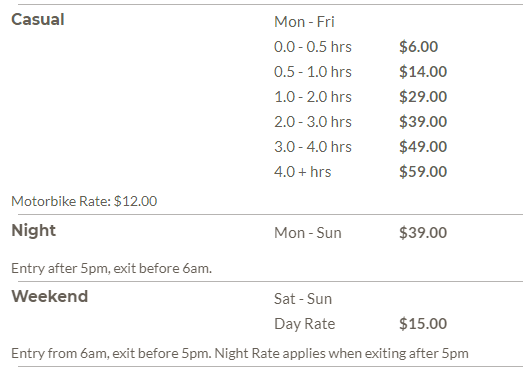The height and width of the screenshot is (370, 531).
Task: Click the Entry from 6am weekend note
Action: pos(240,353)
